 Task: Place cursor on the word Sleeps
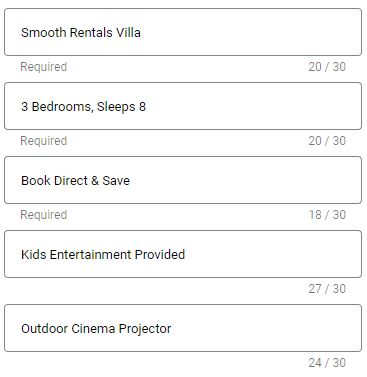(x=116, y=107)
